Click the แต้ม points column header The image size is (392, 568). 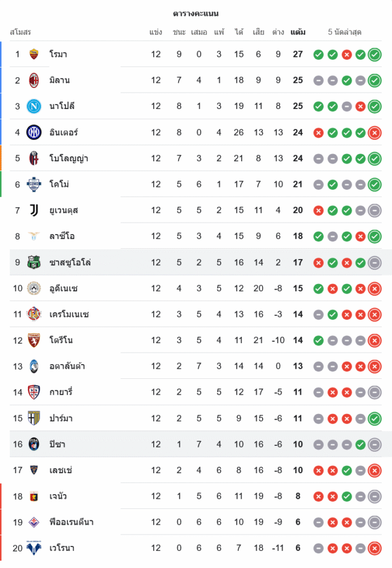tap(298, 32)
